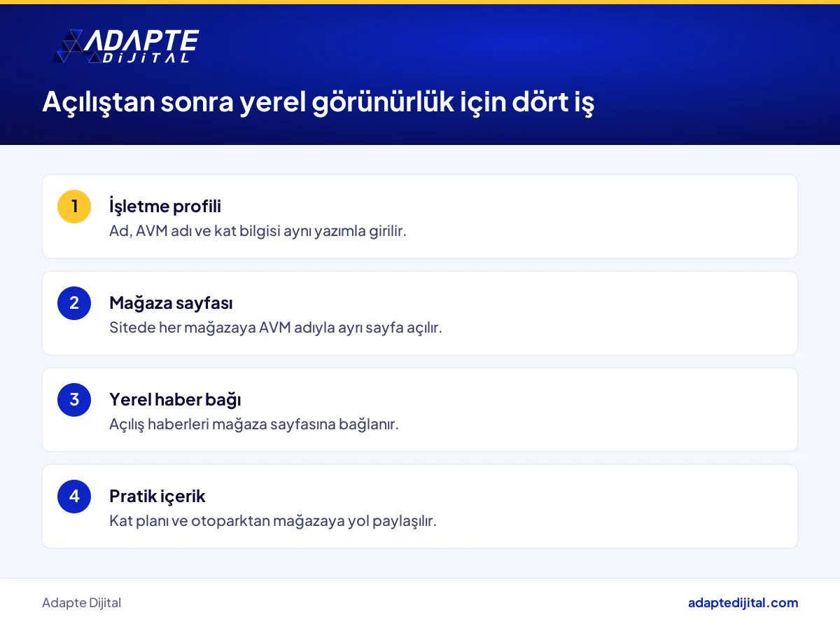Click text "Sitede her mağazaya AVM adıyla ayrı sayfa açılır."
Viewport: 840px width, 638px height.
276,327
